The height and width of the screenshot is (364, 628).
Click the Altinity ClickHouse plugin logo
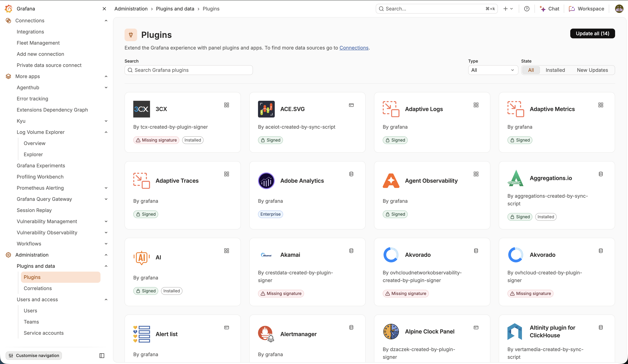click(515, 332)
